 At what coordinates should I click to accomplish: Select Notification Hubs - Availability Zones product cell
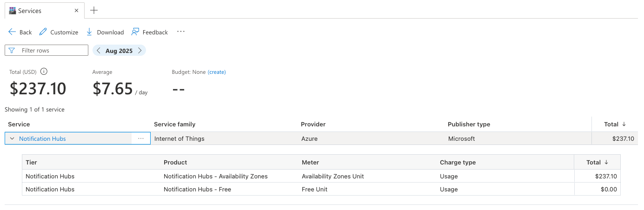click(216, 176)
